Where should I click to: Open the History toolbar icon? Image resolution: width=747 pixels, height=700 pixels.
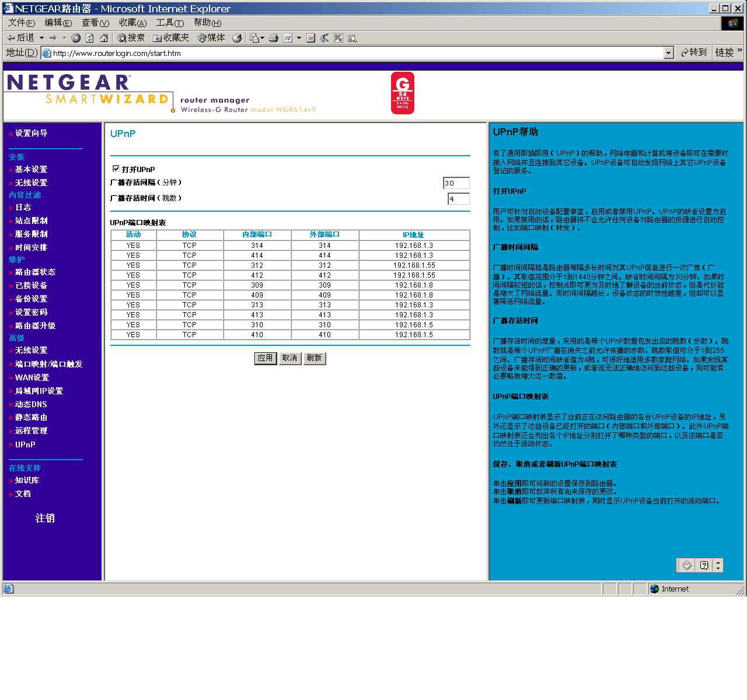(x=237, y=37)
